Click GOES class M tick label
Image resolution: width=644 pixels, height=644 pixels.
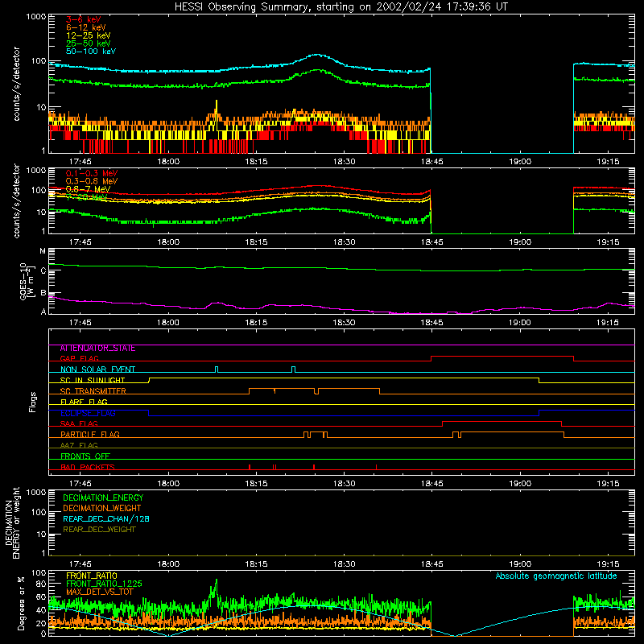pos(43,251)
